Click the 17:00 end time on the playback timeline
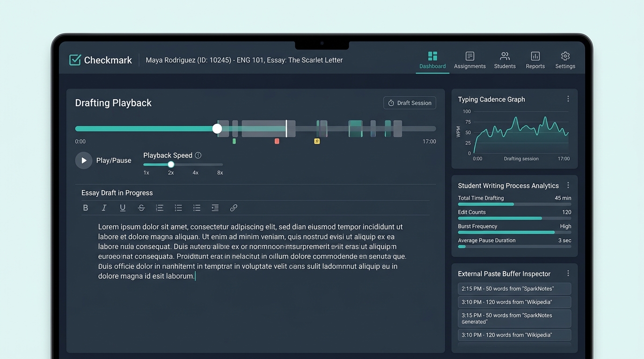This screenshot has height=359, width=644. click(429, 141)
